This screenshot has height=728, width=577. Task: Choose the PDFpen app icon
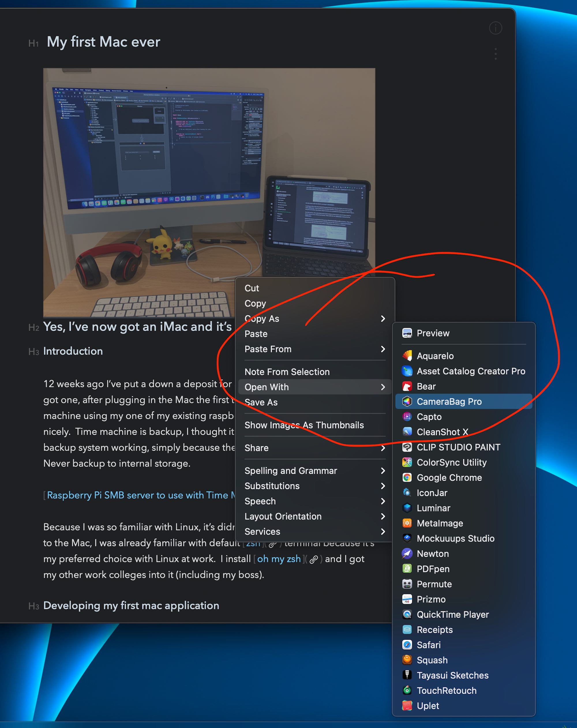(407, 569)
